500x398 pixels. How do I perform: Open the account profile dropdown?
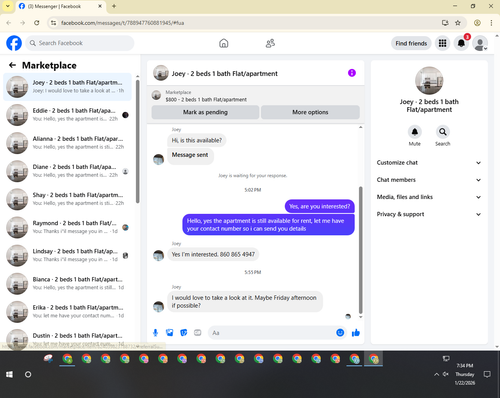coord(480,43)
